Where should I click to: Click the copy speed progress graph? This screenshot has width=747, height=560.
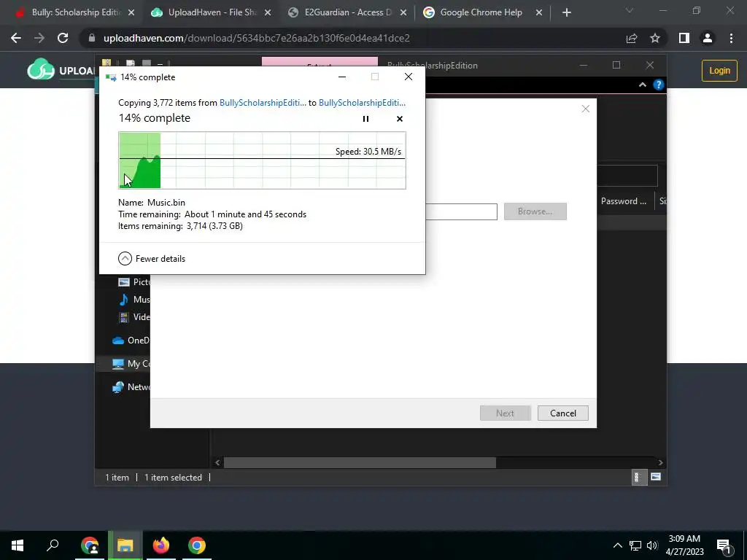(x=262, y=160)
